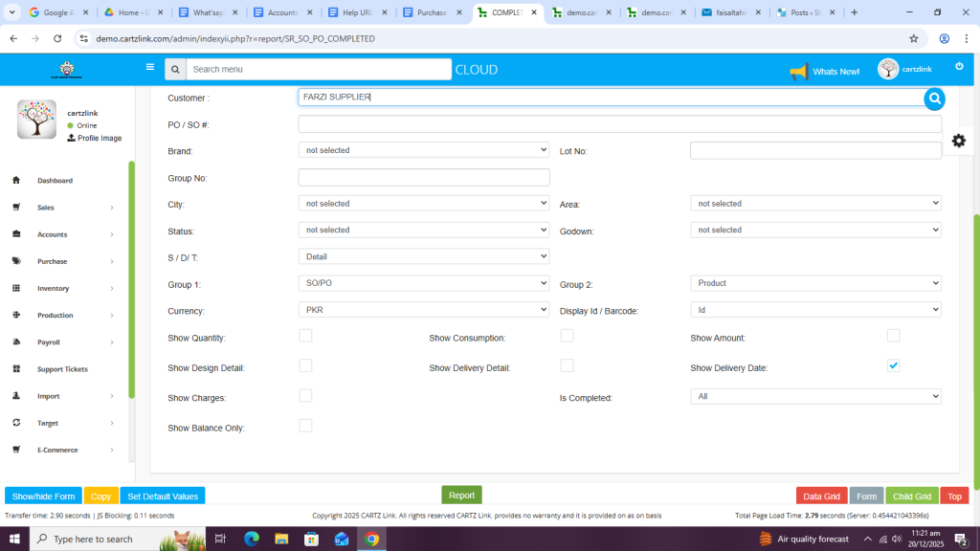Open Microsoft Edge from the taskbar
The width and height of the screenshot is (980, 551).
(252, 539)
